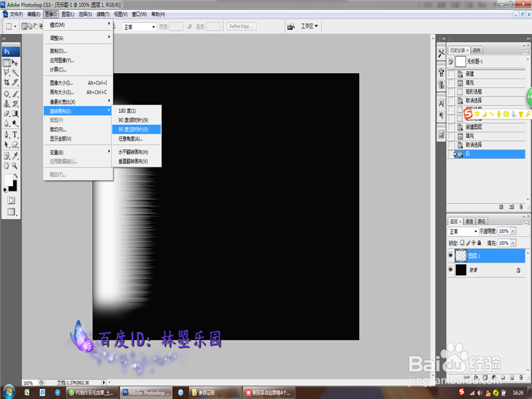Hide the 背景 layer with eye icon
The width and height of the screenshot is (532, 399).
click(451, 270)
